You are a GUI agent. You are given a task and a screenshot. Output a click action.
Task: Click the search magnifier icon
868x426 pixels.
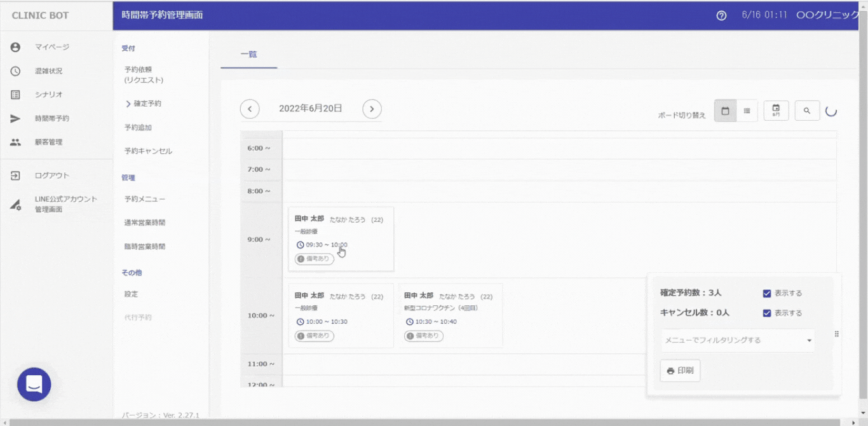click(x=806, y=111)
